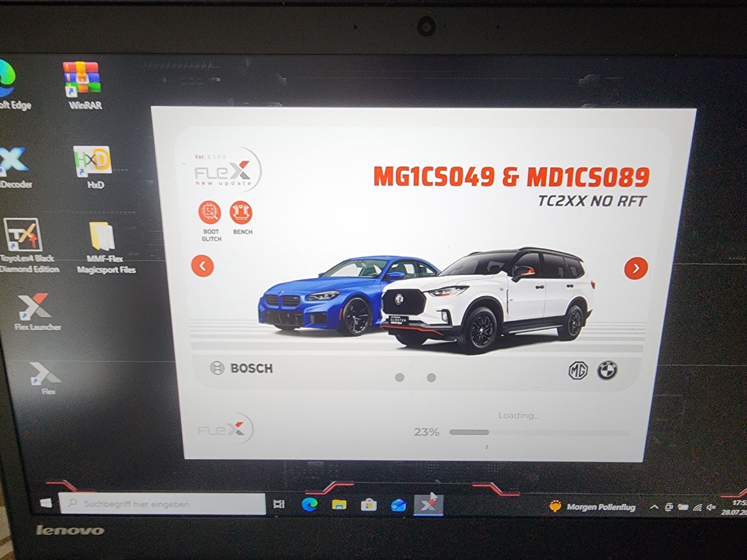Expand the hidden system tray icons chevron
Image resolution: width=747 pixels, height=560 pixels.
[655, 507]
